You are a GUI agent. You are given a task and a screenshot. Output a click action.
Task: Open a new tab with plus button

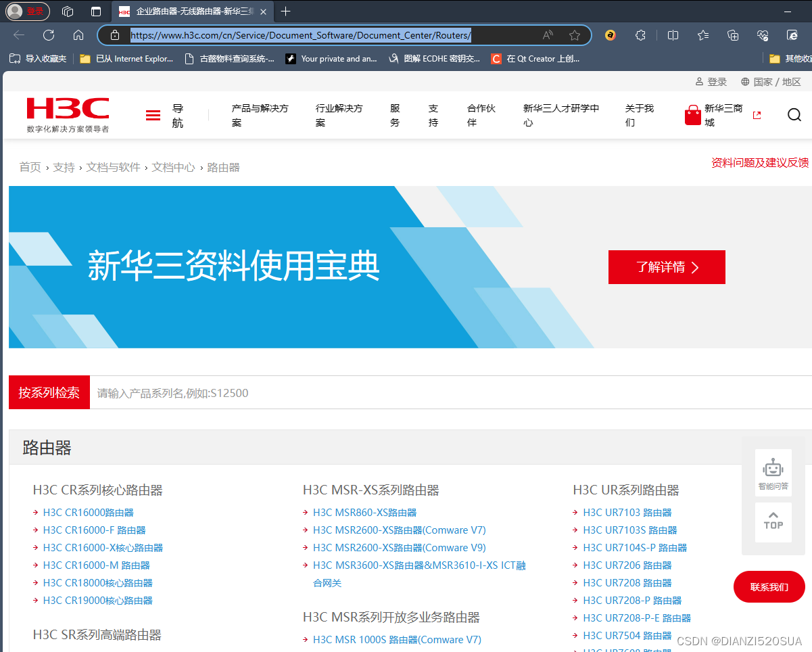point(286,11)
